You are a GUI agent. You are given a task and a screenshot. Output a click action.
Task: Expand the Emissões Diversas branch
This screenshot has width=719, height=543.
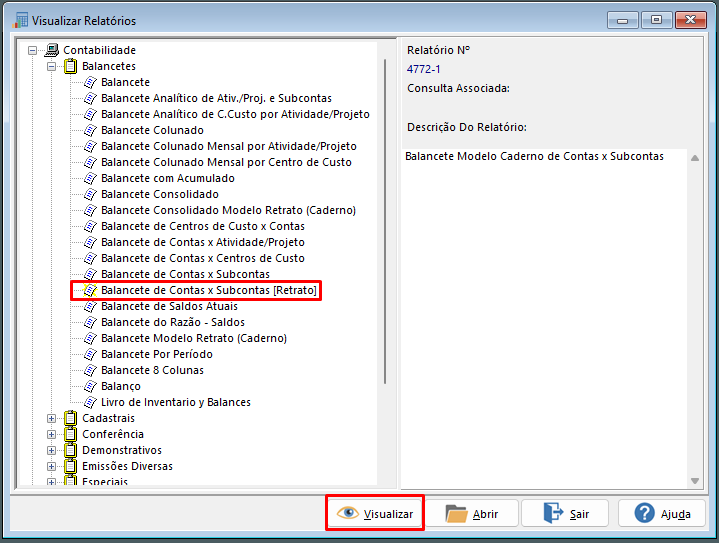51,467
